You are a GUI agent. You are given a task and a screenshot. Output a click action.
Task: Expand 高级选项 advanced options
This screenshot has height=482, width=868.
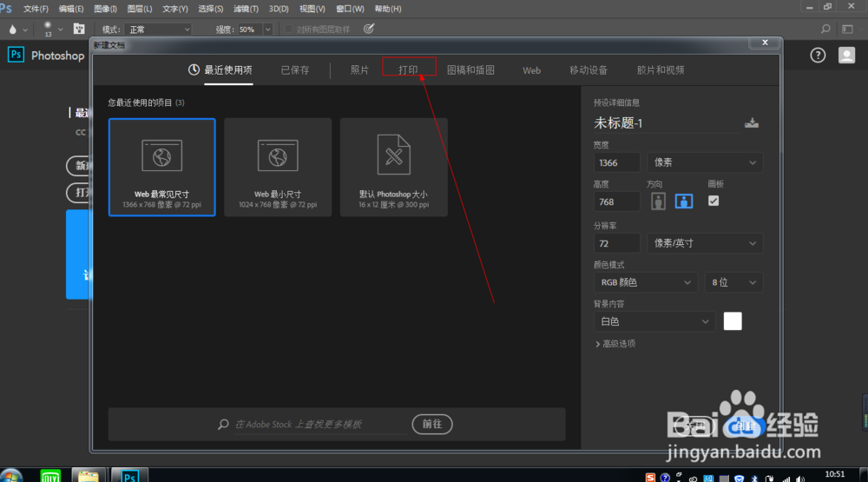615,344
